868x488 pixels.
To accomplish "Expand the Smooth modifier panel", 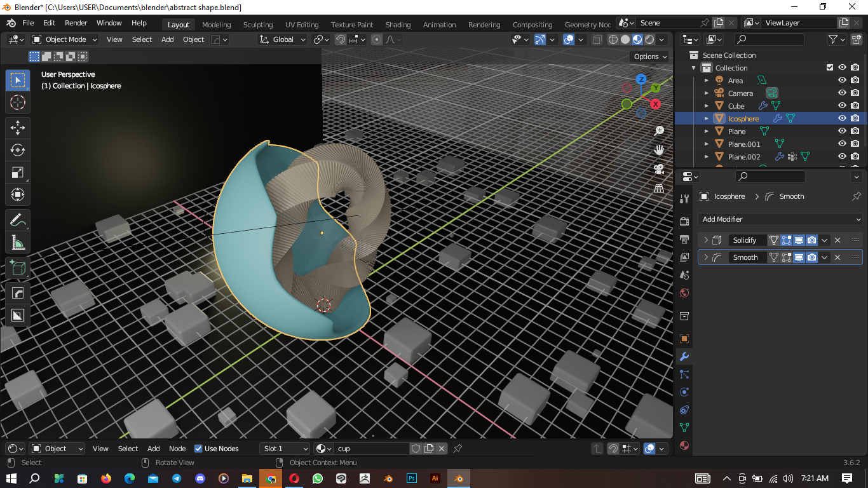I will [705, 257].
